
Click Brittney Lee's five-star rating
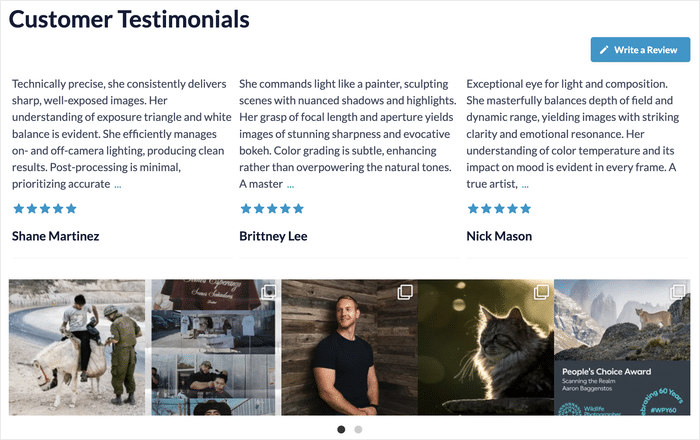(x=272, y=209)
